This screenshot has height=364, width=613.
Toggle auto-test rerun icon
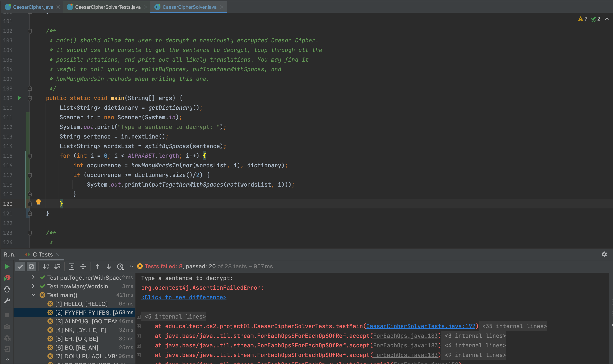(7, 289)
